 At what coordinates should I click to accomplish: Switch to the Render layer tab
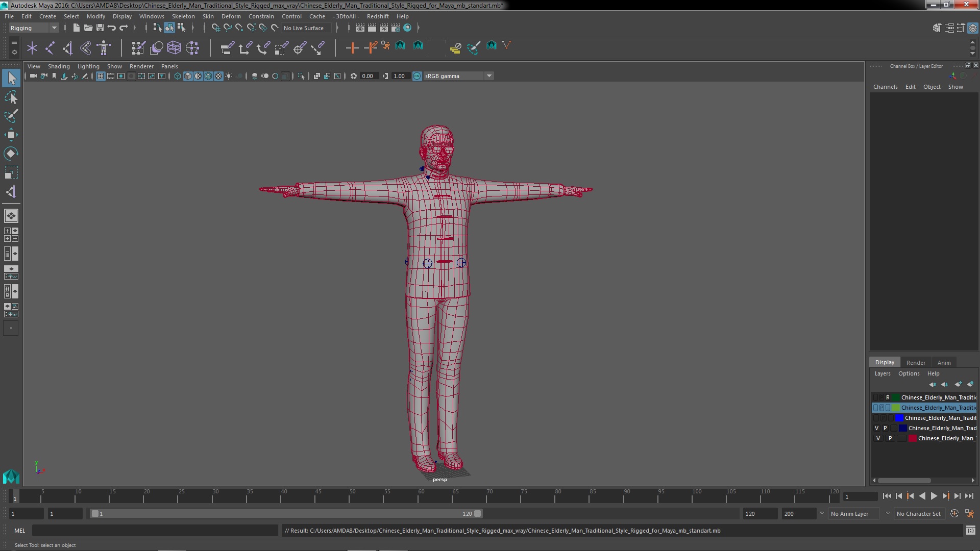[x=915, y=363]
